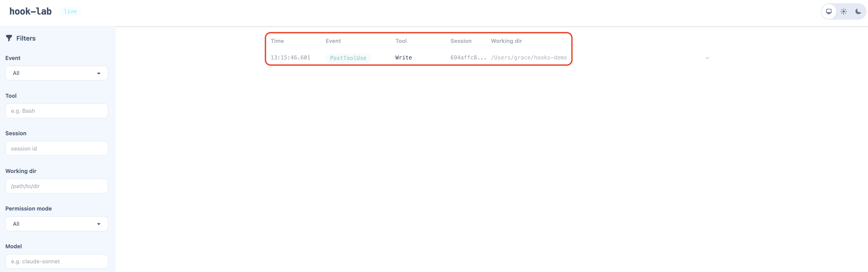Click the filter funnel icon beside Filters
The height and width of the screenshot is (272, 868).
[9, 38]
